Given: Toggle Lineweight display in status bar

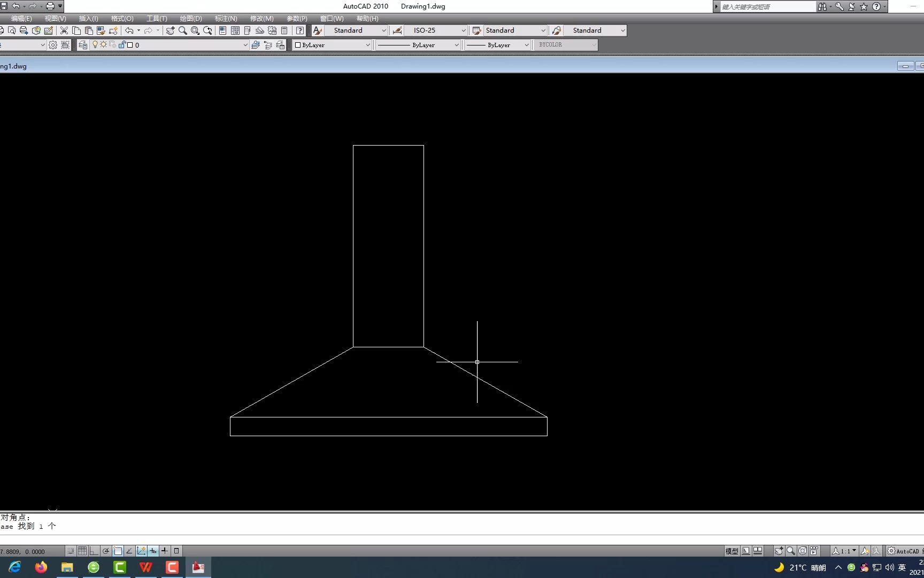Looking at the screenshot, I should (x=165, y=551).
